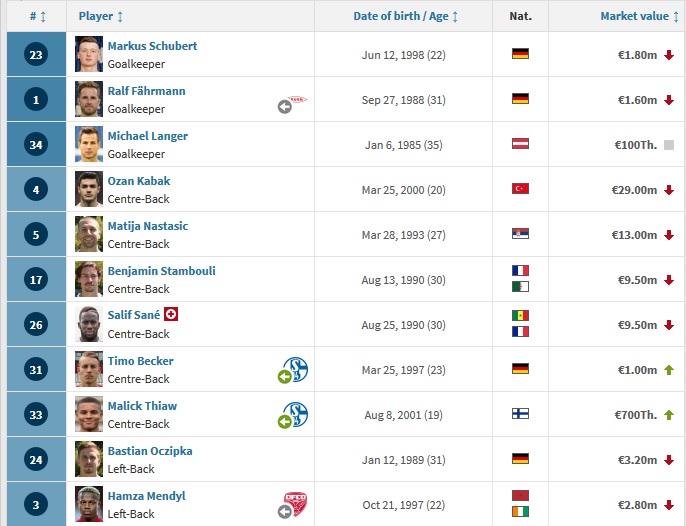
Task: Open Markus Schubert player profile
Action: pos(152,46)
